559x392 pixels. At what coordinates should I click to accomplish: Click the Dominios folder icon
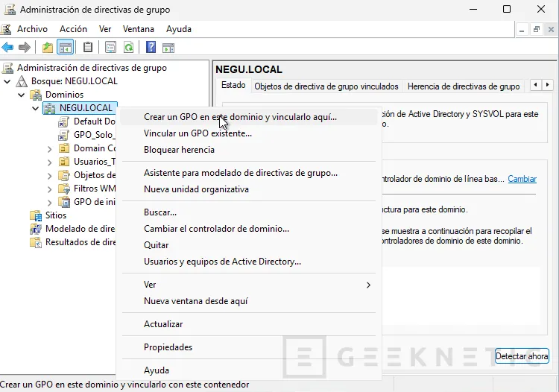[36, 95]
